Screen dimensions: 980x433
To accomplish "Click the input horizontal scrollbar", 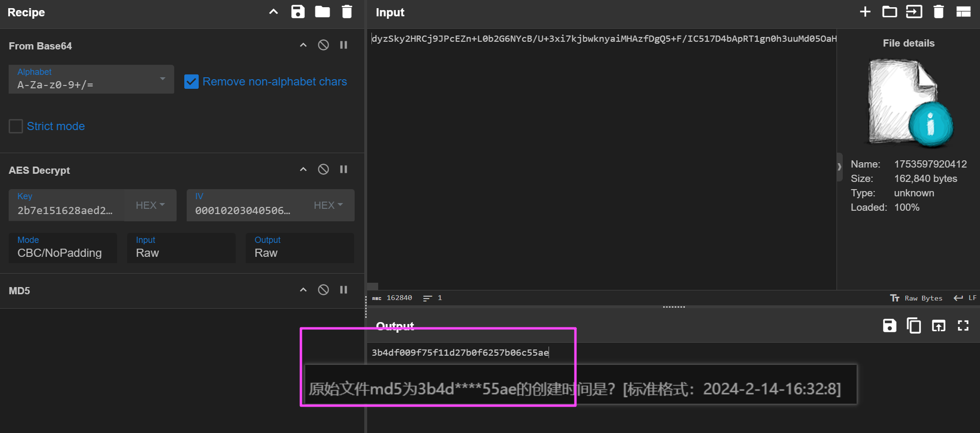I will (373, 286).
